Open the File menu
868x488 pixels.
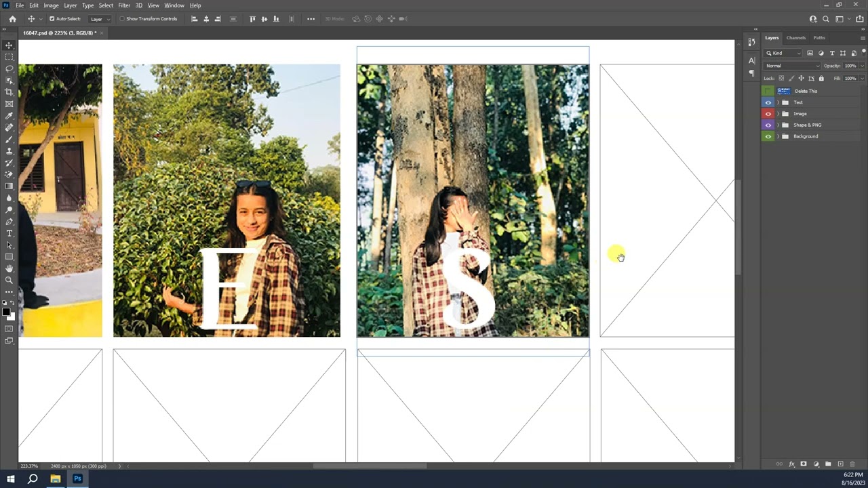[x=20, y=5]
